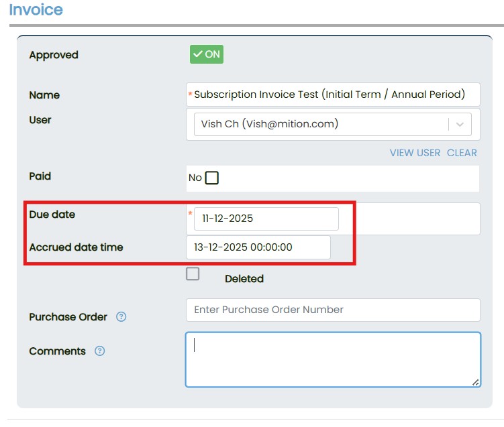Viewport: 504px width, 427px height.
Task: Edit the Accrued date time field
Action: tap(258, 247)
